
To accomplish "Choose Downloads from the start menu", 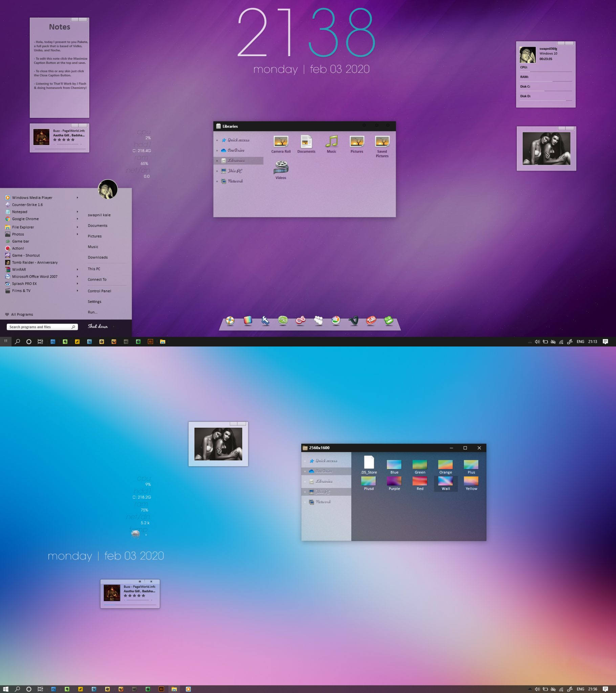I will [98, 257].
